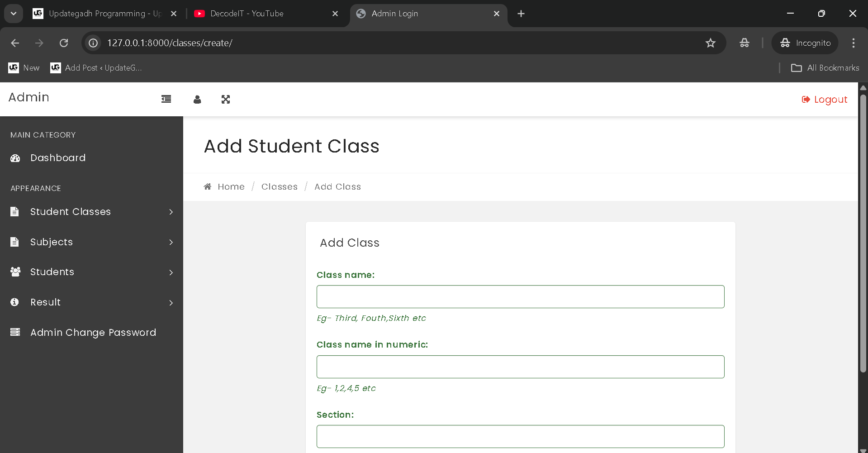
Task: View site information icon in address bar
Action: coord(93,43)
